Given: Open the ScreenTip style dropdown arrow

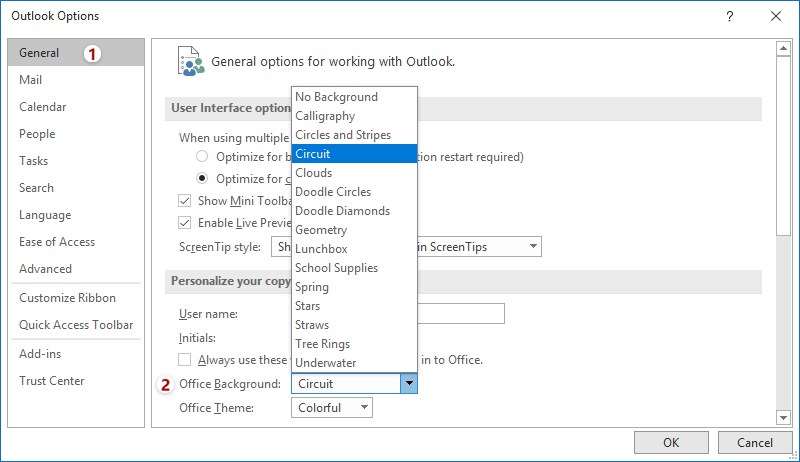Looking at the screenshot, I should [533, 246].
